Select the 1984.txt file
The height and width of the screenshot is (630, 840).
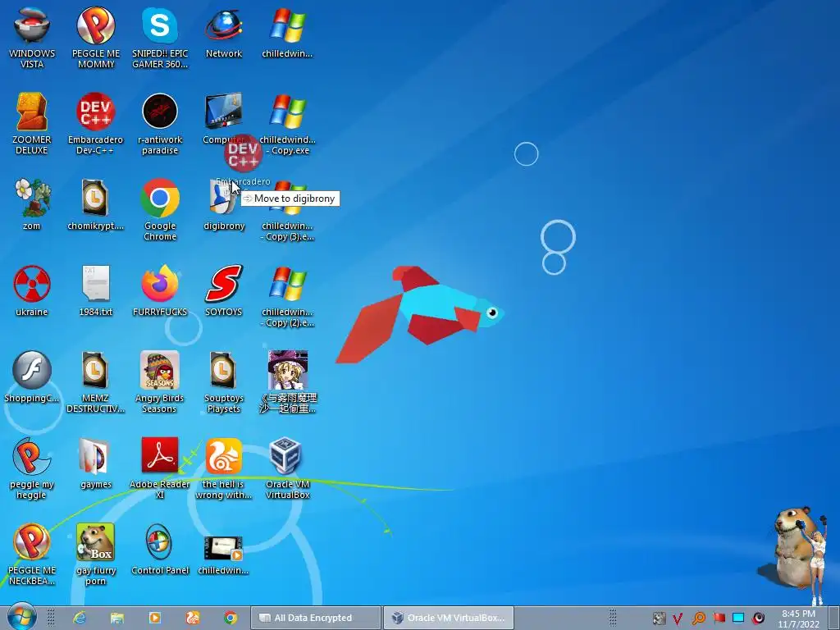(x=96, y=291)
